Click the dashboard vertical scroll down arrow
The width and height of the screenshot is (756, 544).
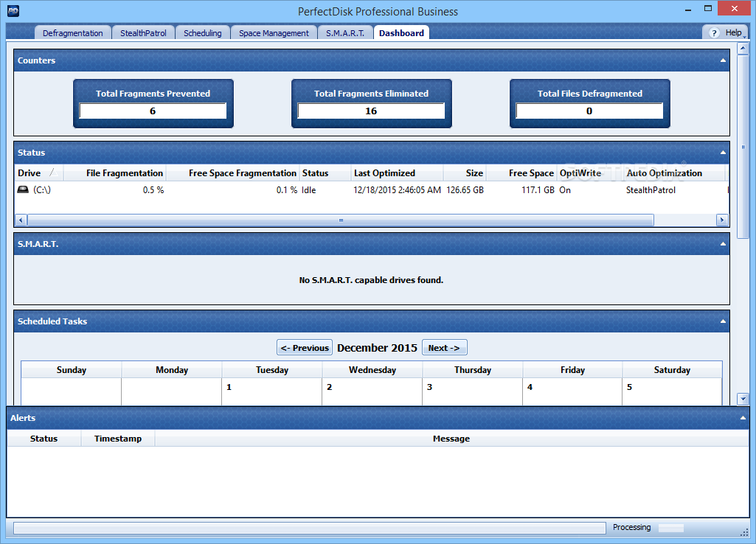[x=743, y=399]
